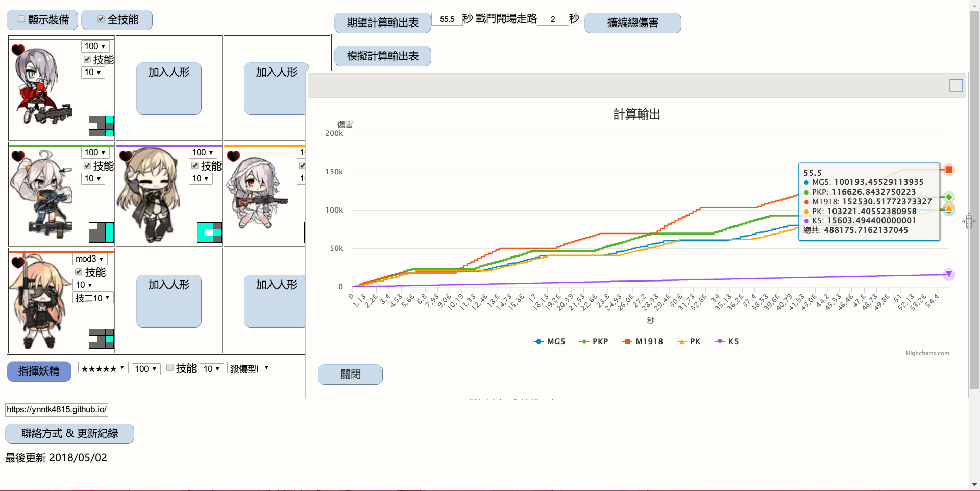Open the level 100 dropdown on PKP card
980x491 pixels.
[x=95, y=152]
